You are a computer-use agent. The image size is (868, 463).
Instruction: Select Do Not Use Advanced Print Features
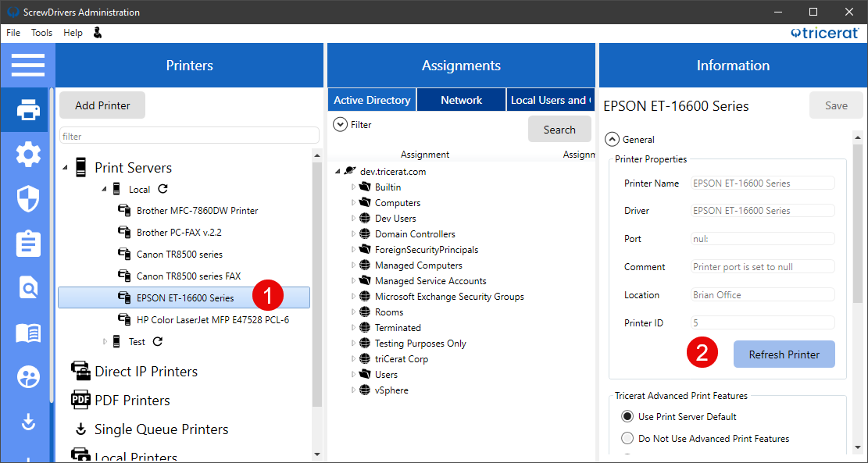[x=627, y=439]
